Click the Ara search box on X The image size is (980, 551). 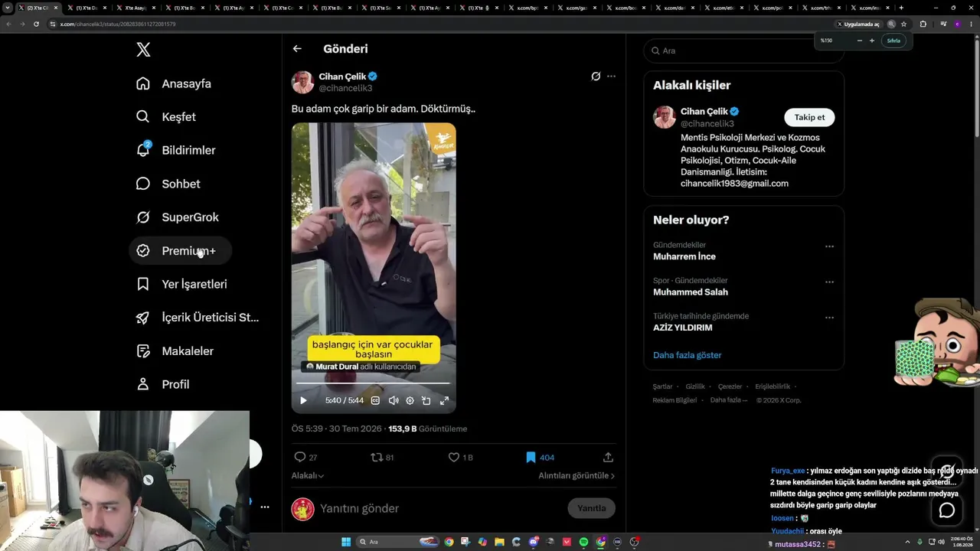click(x=743, y=51)
